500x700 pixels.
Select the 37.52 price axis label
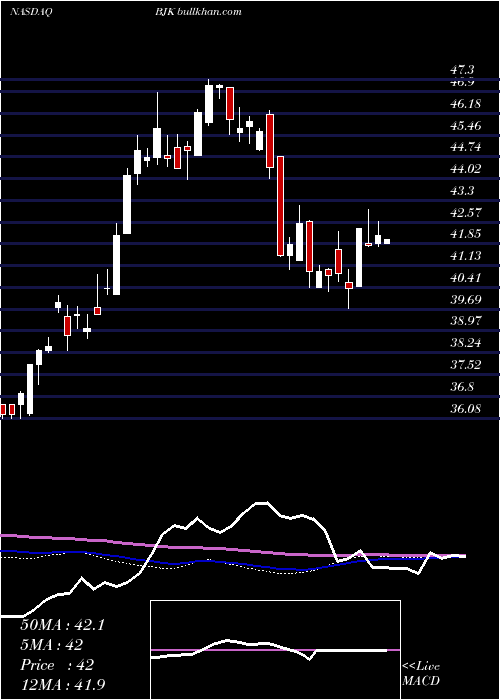465,364
